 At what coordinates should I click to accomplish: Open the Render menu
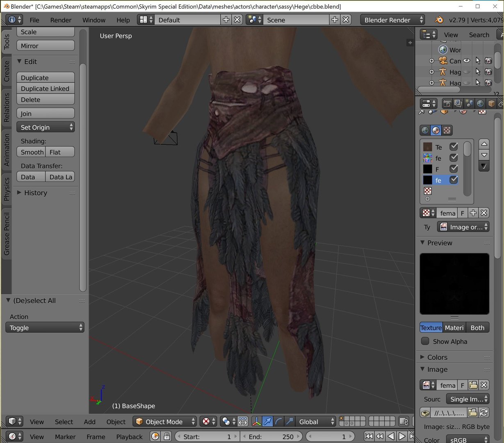(61, 20)
